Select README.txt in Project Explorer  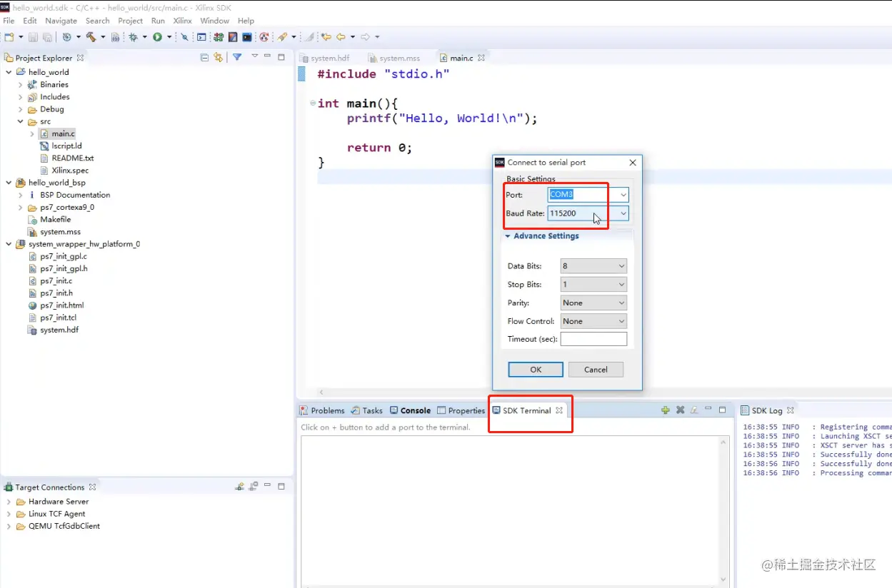[72, 158]
